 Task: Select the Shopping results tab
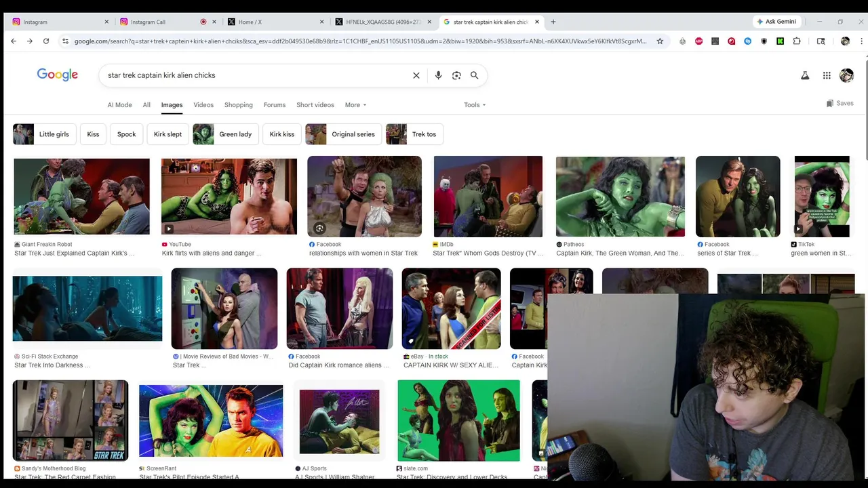pyautogui.click(x=239, y=105)
